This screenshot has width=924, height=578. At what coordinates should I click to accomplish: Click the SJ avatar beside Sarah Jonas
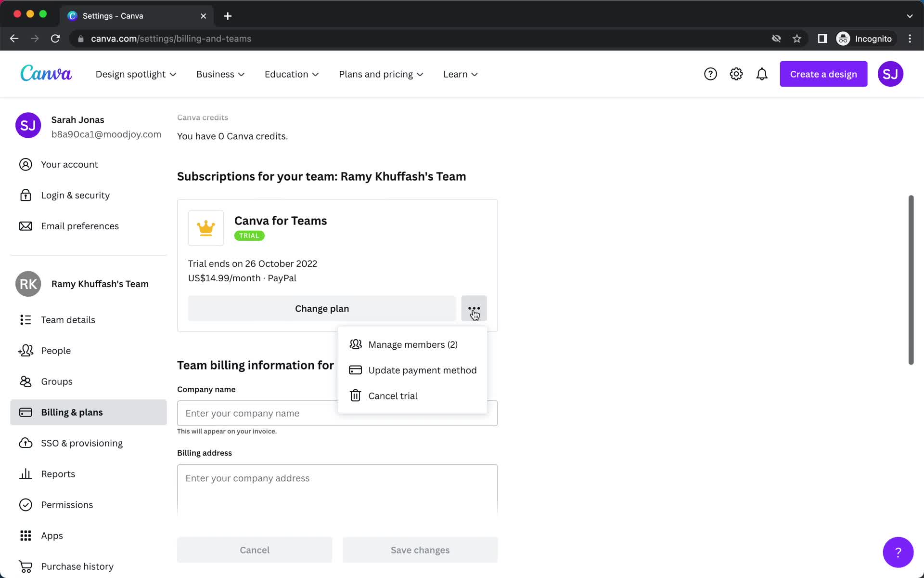coord(28,125)
